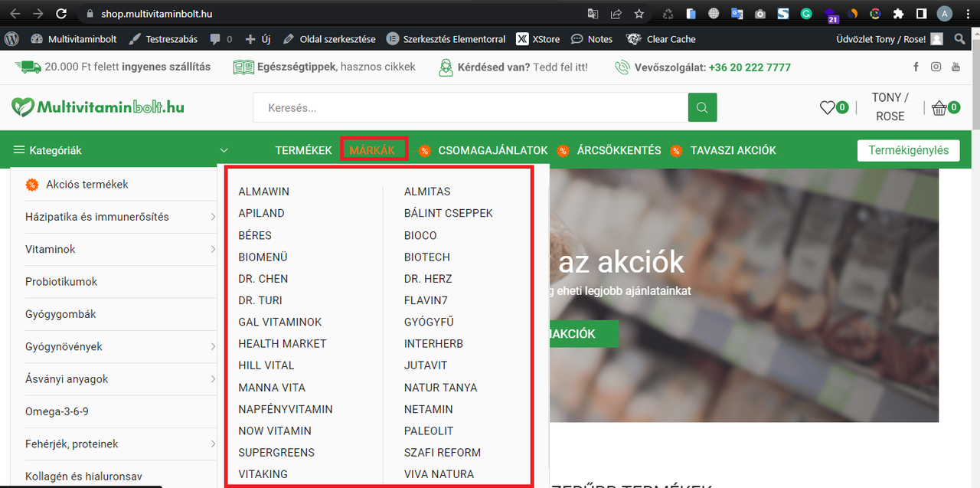Click the translate page icon in address bar

click(593, 14)
